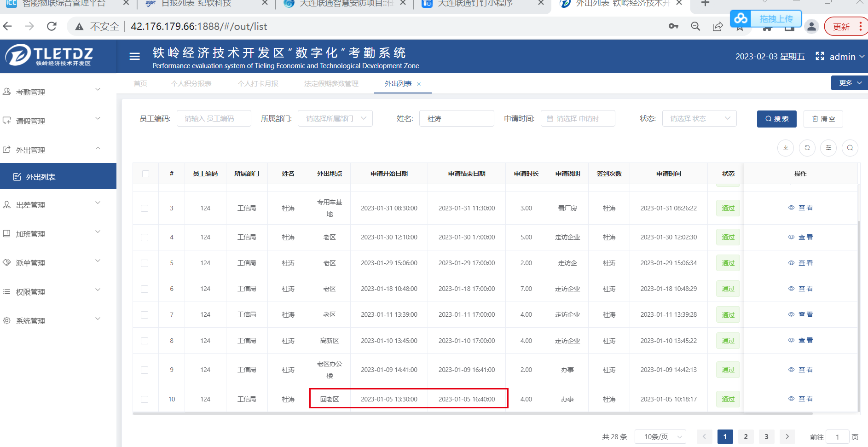This screenshot has height=447, width=868.
Task: Expand the 派单管理 sidebar menu
Action: pyautogui.click(x=58, y=262)
